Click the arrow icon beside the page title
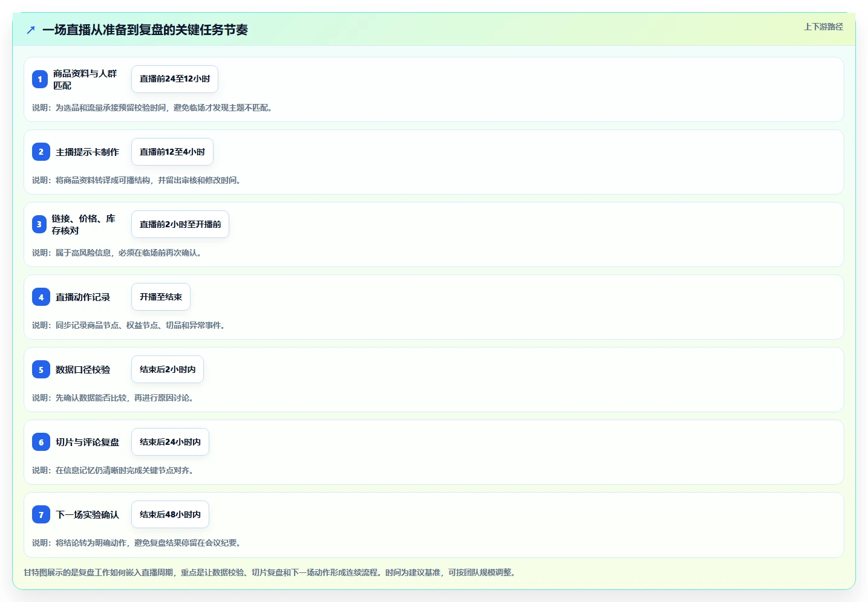868x602 pixels. [31, 30]
